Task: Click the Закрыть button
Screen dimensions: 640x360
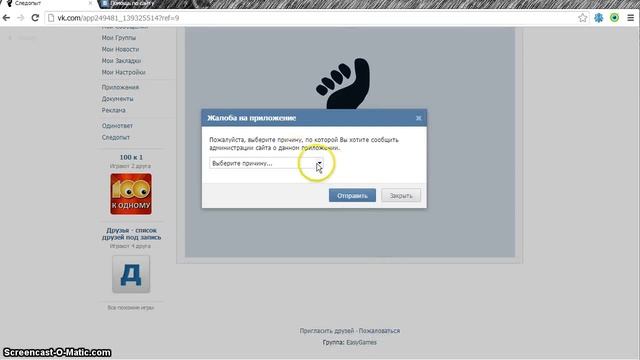Action: click(401, 196)
